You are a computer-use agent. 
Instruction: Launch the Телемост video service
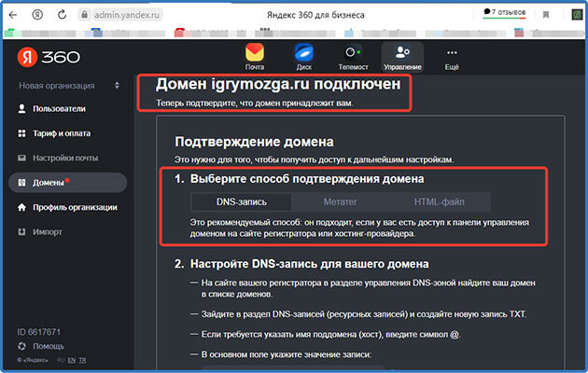(x=353, y=57)
